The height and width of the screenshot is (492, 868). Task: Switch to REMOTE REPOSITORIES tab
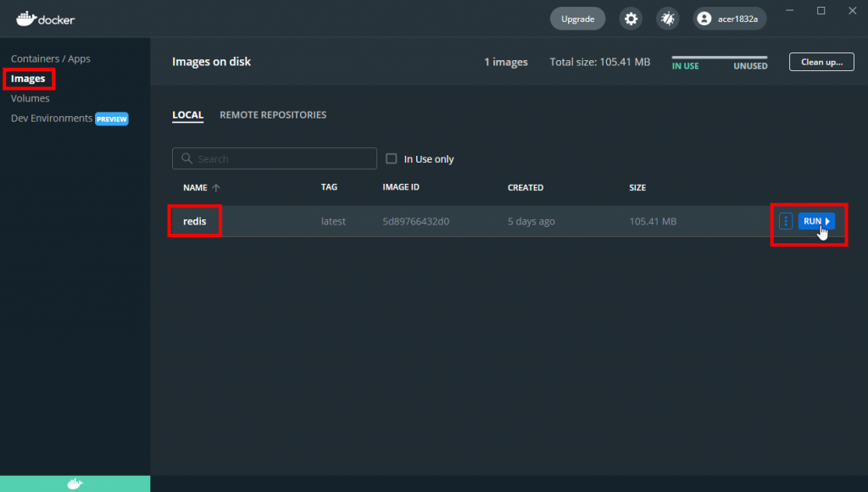coord(273,115)
